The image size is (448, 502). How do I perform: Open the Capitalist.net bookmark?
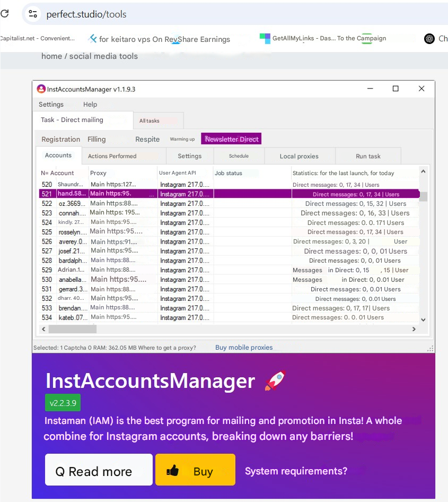tap(37, 38)
